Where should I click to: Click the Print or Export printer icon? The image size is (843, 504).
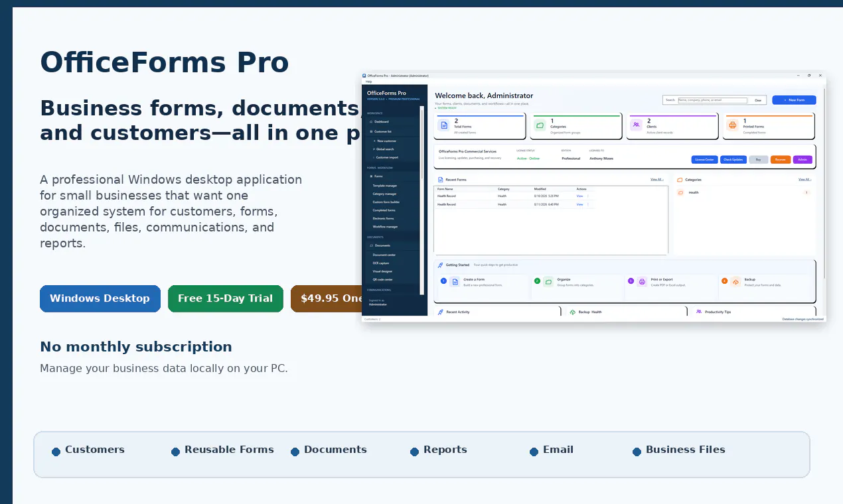pyautogui.click(x=642, y=282)
